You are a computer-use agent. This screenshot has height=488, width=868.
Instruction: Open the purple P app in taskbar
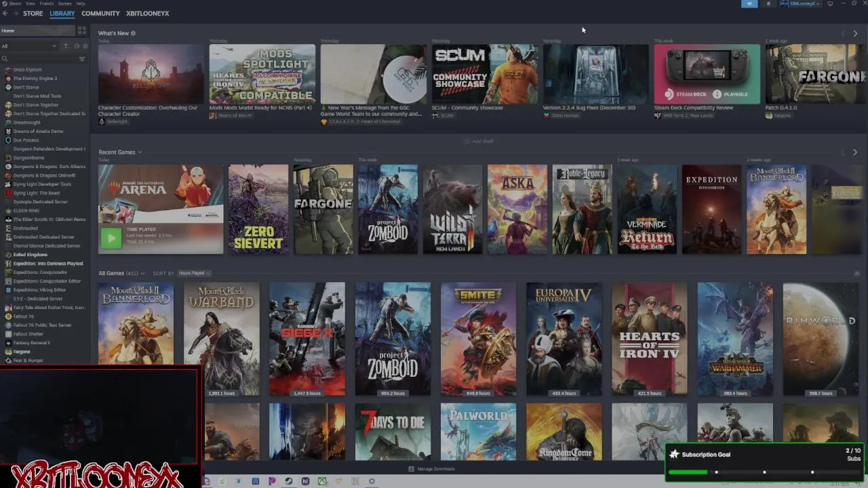pos(272,481)
